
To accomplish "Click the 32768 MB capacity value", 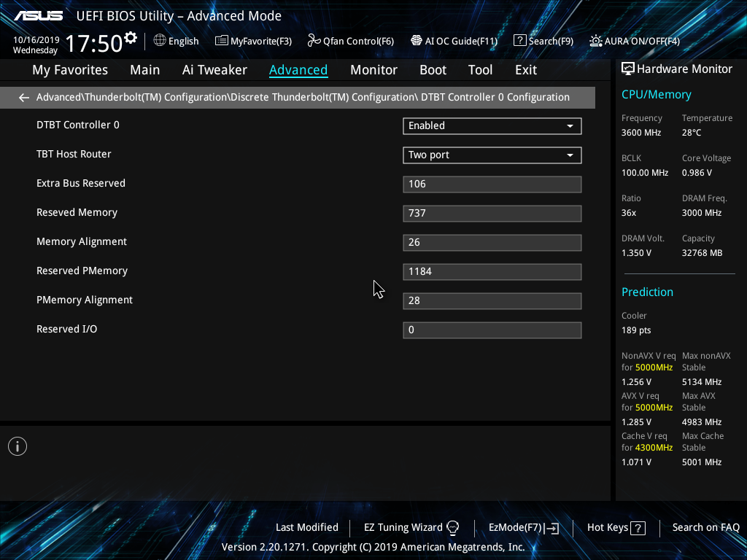I will click(x=702, y=253).
